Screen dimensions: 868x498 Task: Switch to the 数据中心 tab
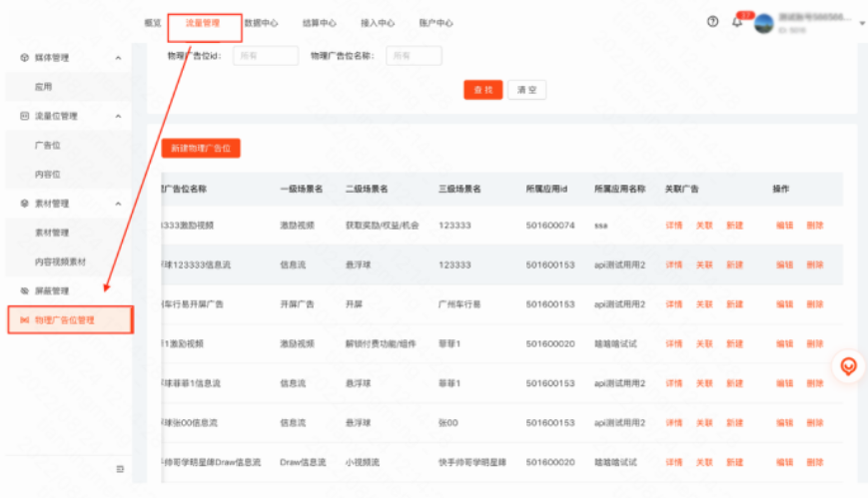click(x=262, y=23)
